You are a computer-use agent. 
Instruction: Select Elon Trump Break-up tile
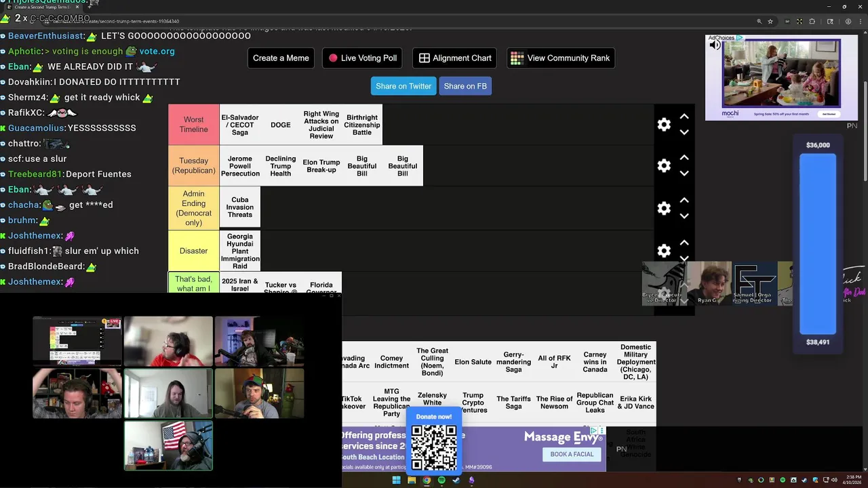pyautogui.click(x=321, y=165)
